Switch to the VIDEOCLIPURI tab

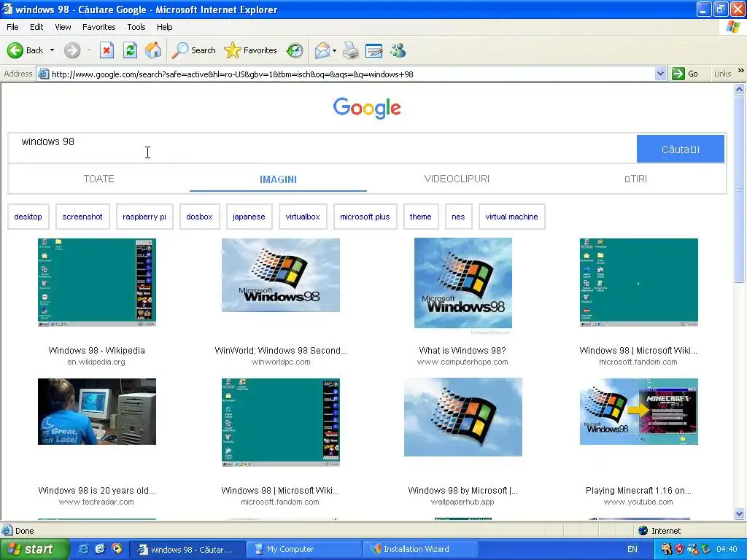pyautogui.click(x=457, y=179)
